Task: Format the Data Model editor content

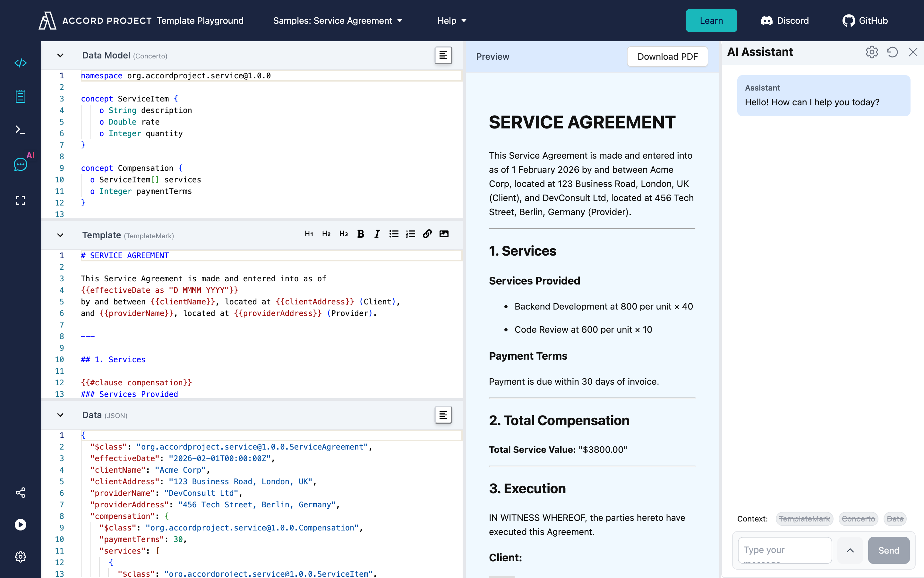Action: point(443,56)
